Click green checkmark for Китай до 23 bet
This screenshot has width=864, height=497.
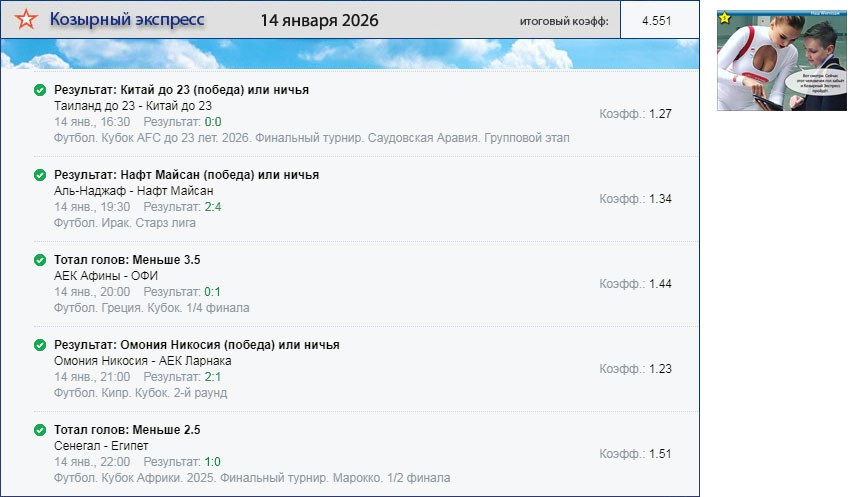pos(40,90)
